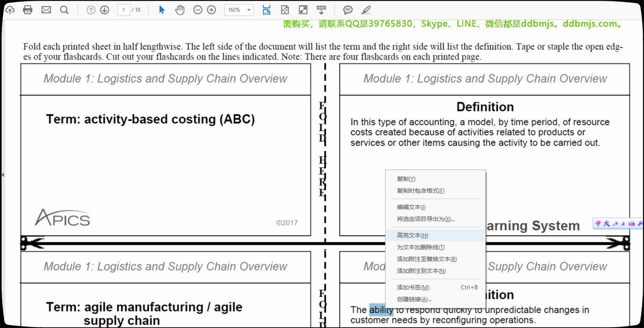The width and height of the screenshot is (644, 328).
Task: Toggle full screen mode icon
Action: (303, 10)
